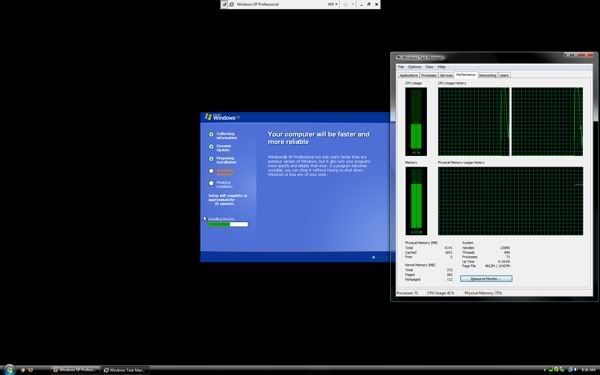Select Windows XP Professional taskbar button
This screenshot has width=600, height=375.
[76, 370]
